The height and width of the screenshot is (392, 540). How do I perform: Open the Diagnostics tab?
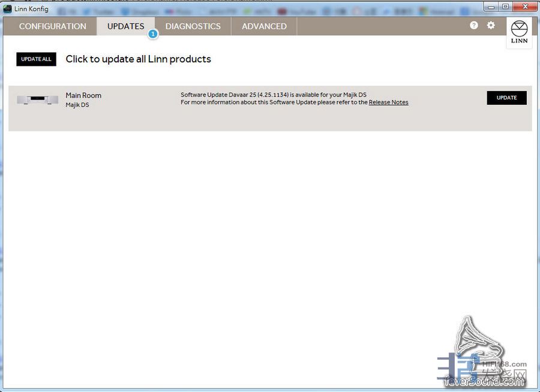click(x=193, y=26)
